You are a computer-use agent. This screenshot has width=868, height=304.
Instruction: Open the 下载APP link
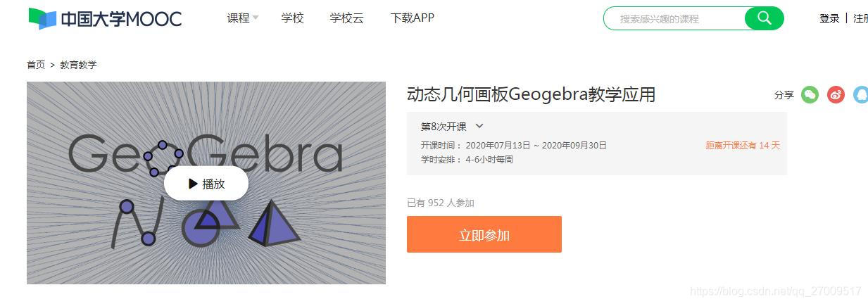pos(413,18)
